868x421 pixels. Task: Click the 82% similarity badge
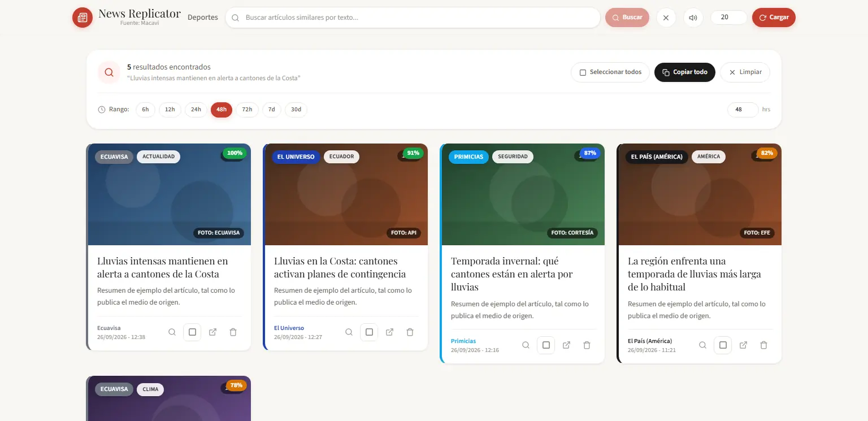[767, 153]
